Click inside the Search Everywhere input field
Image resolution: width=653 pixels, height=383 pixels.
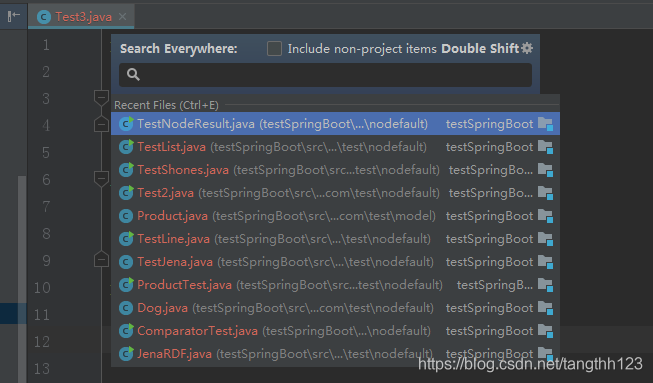pyautogui.click(x=325, y=75)
